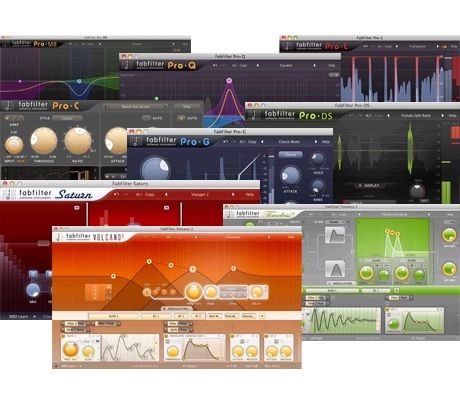Open the Style dropdown in Pro-C

click(67, 118)
